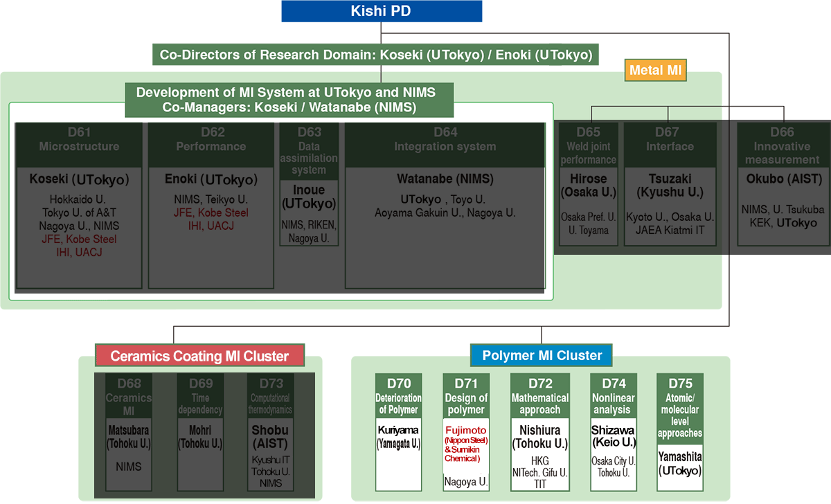Click Tokyo U. of A&T text
The width and height of the screenshot is (831, 504).
[78, 213]
